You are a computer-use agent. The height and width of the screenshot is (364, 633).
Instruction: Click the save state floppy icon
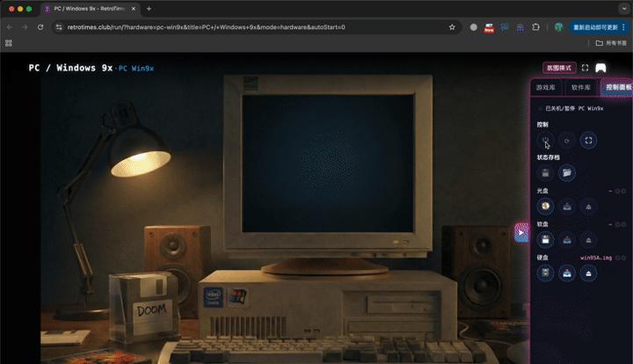point(545,172)
